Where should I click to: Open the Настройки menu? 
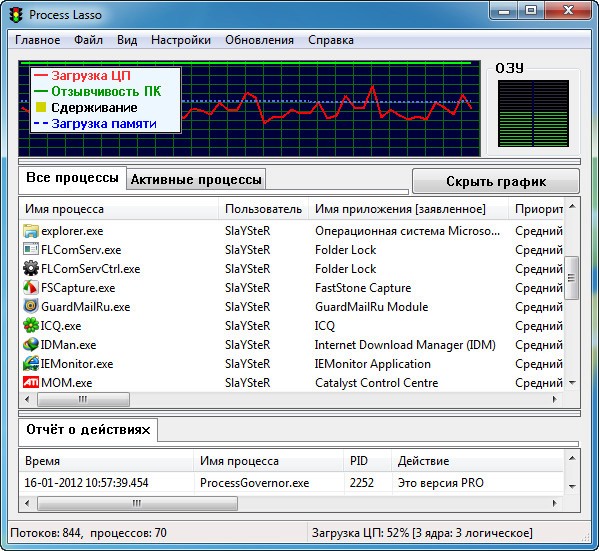pos(181,40)
